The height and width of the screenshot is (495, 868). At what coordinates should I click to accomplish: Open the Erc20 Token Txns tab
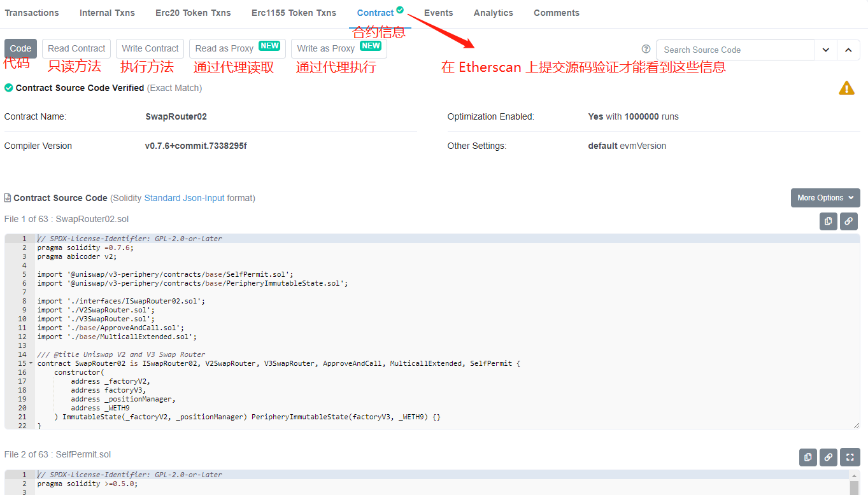click(193, 13)
